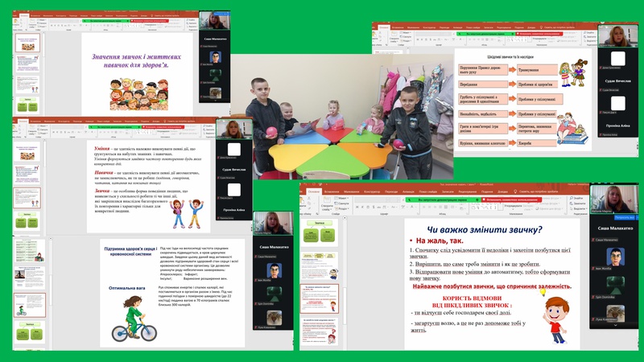Toggle italic formatting in bottom-right PowerPoint ribbon

(x=362, y=208)
